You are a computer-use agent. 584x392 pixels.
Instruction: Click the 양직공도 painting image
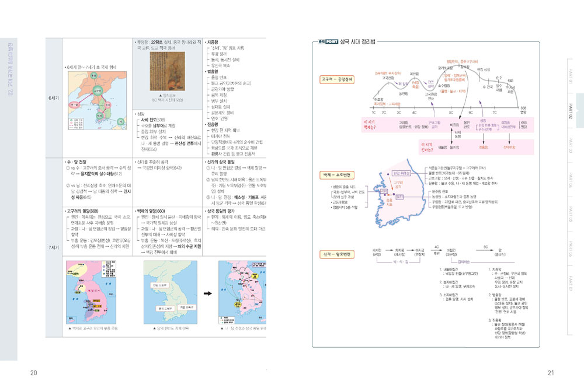[x=167, y=71]
